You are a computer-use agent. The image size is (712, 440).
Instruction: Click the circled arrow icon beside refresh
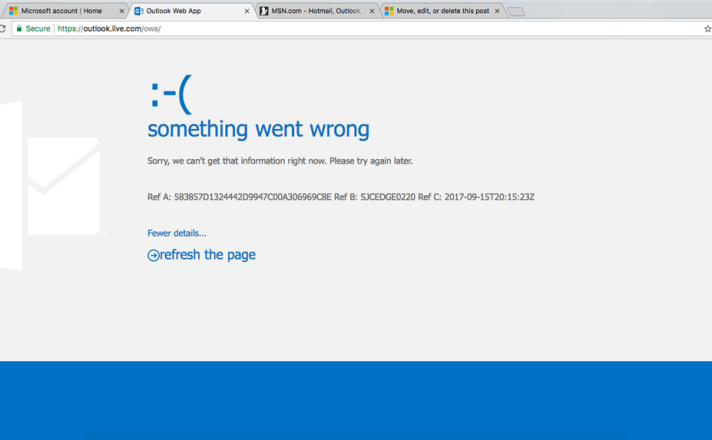coord(153,256)
